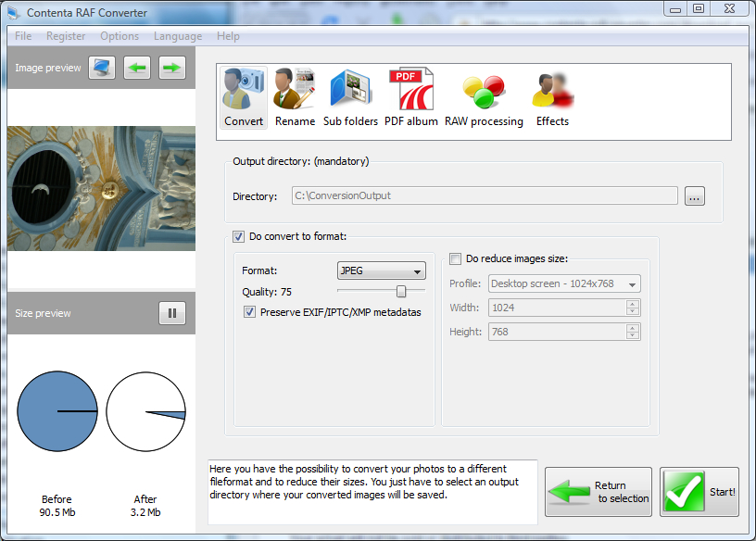Viewport: 756px width, 541px height.
Task: Click Return to selection button
Action: [x=598, y=492]
